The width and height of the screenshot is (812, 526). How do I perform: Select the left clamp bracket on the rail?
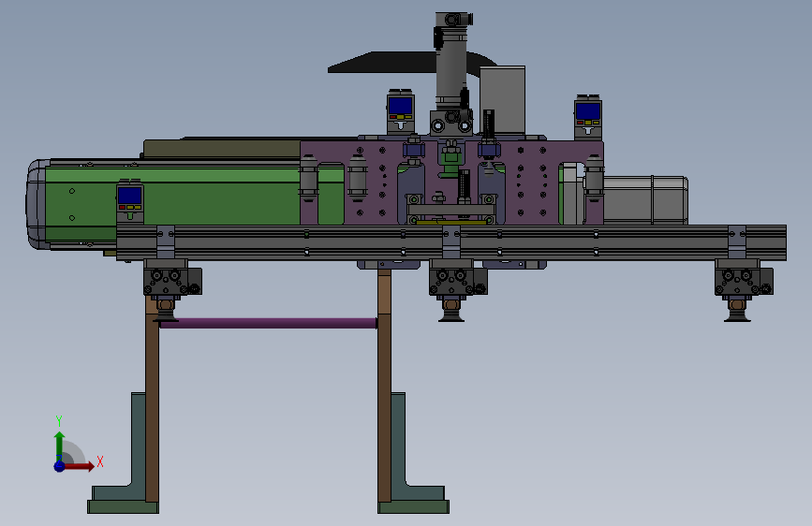coord(165,241)
